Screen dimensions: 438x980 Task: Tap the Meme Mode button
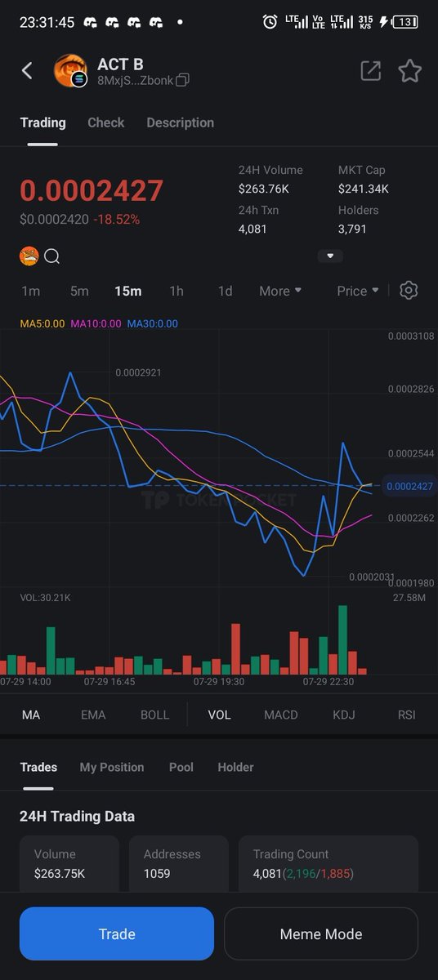321,933
